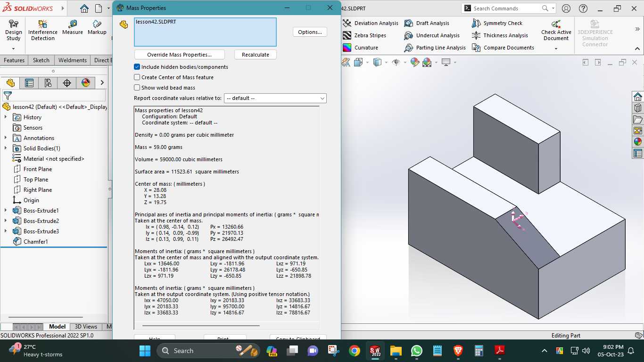This screenshot has width=644, height=362.
Task: Expand the Solid Bodies(1) folder
Action: point(6,148)
